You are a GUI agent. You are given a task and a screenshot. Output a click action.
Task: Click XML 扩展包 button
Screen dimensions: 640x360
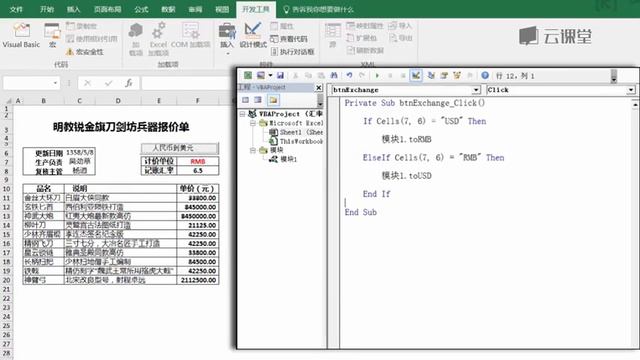click(x=362, y=38)
